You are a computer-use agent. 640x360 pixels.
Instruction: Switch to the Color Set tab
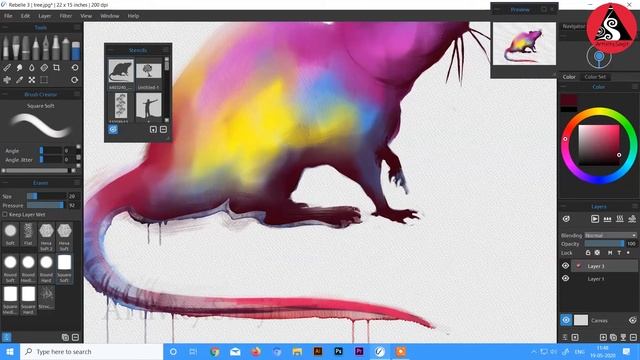coord(595,77)
